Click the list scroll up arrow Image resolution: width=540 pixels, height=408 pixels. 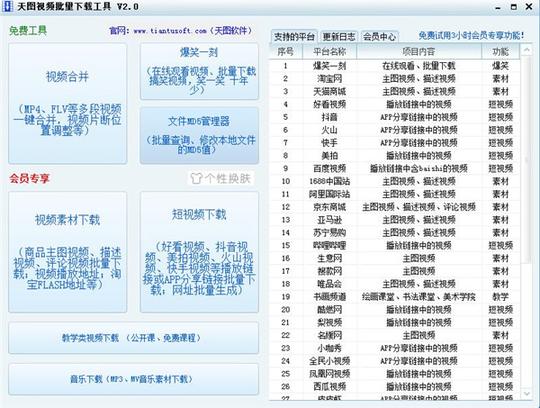(527, 51)
